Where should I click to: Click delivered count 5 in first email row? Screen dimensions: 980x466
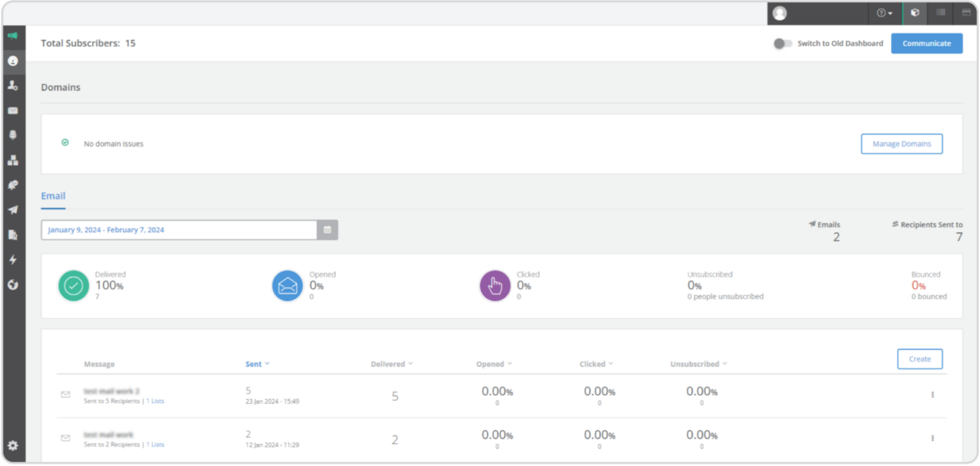(395, 397)
